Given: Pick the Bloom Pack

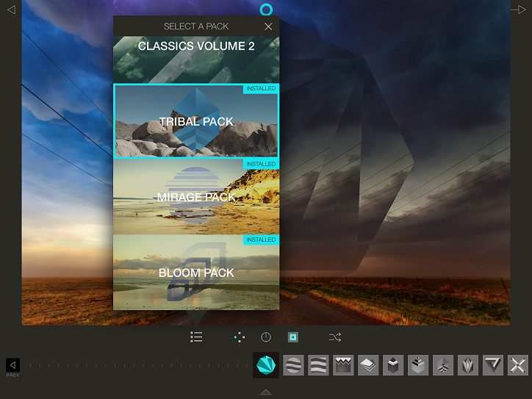Looking at the screenshot, I should tap(196, 273).
